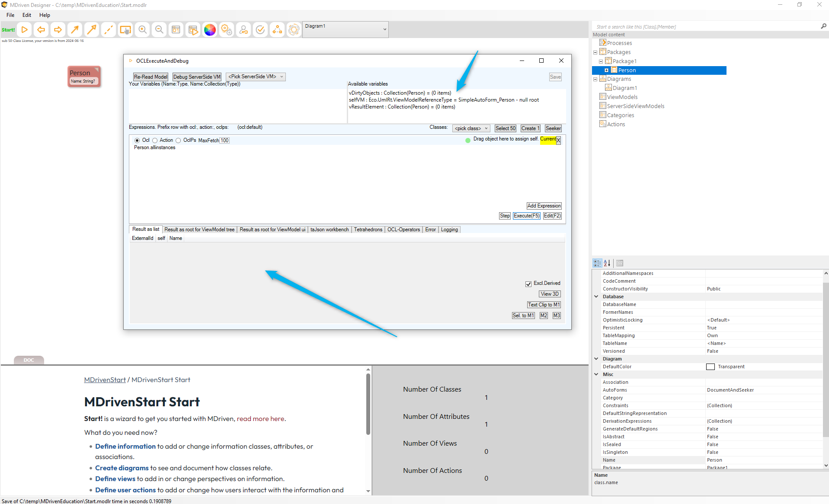Click the zoom out magnifier icon

159,30
